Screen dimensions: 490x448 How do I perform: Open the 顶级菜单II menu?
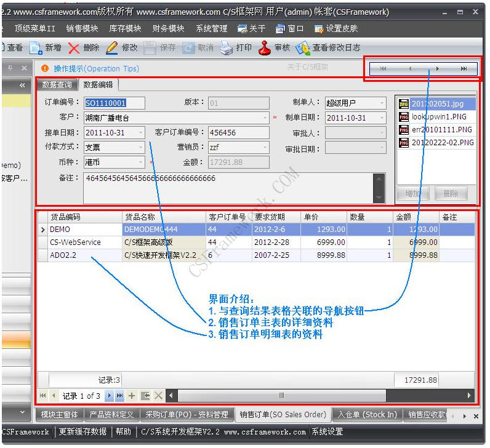34,29
